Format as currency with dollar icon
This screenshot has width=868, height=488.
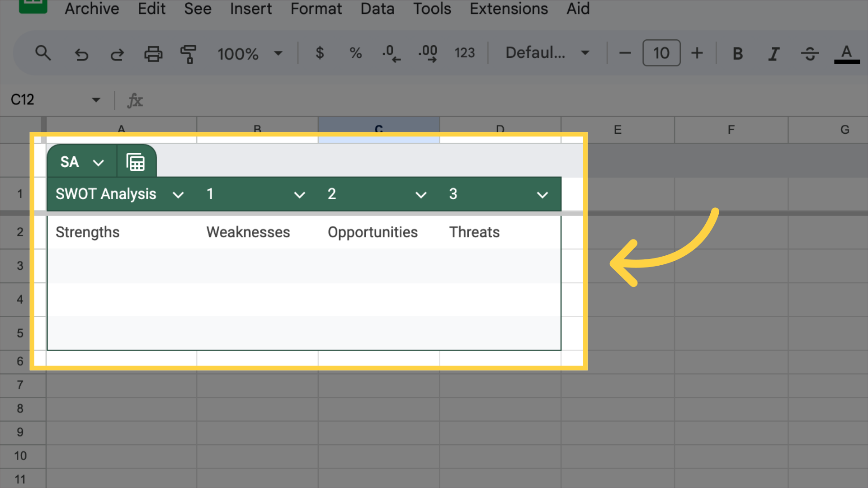(320, 53)
